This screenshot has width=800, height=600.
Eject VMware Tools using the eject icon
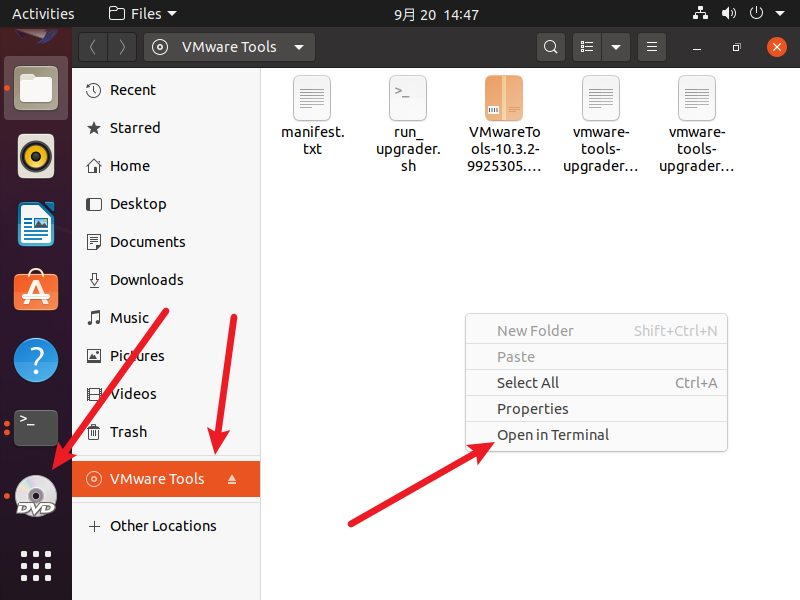(232, 479)
